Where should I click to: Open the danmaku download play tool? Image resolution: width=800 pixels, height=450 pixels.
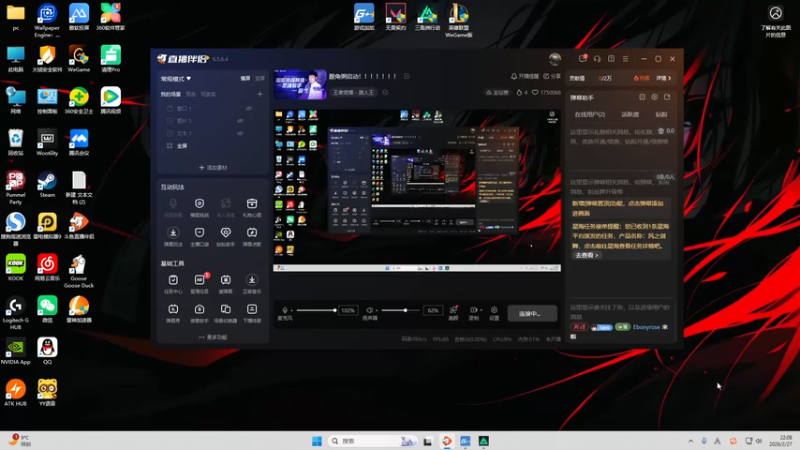(x=173, y=236)
